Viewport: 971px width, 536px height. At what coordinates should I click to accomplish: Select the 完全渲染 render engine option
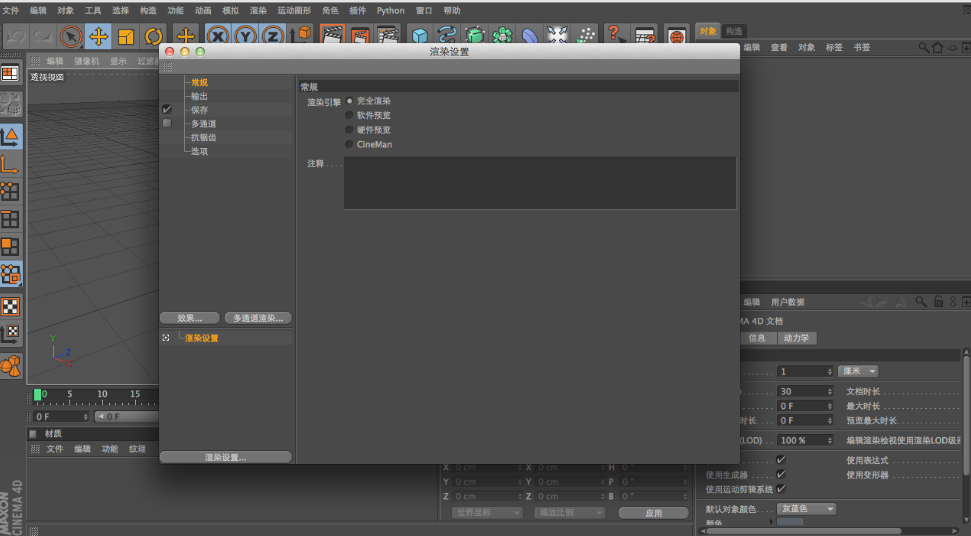pyautogui.click(x=349, y=100)
